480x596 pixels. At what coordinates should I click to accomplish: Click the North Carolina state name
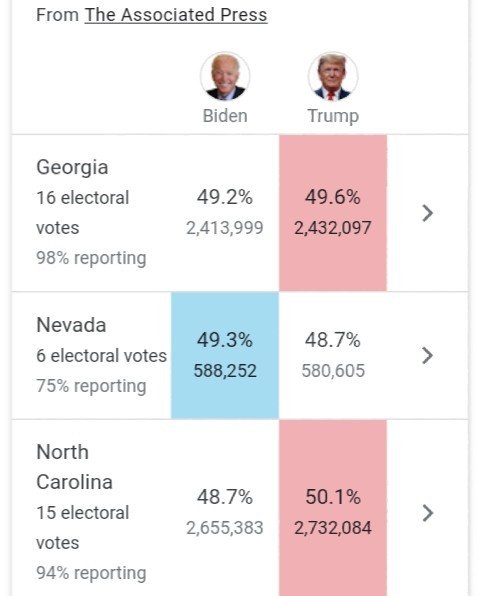74,467
